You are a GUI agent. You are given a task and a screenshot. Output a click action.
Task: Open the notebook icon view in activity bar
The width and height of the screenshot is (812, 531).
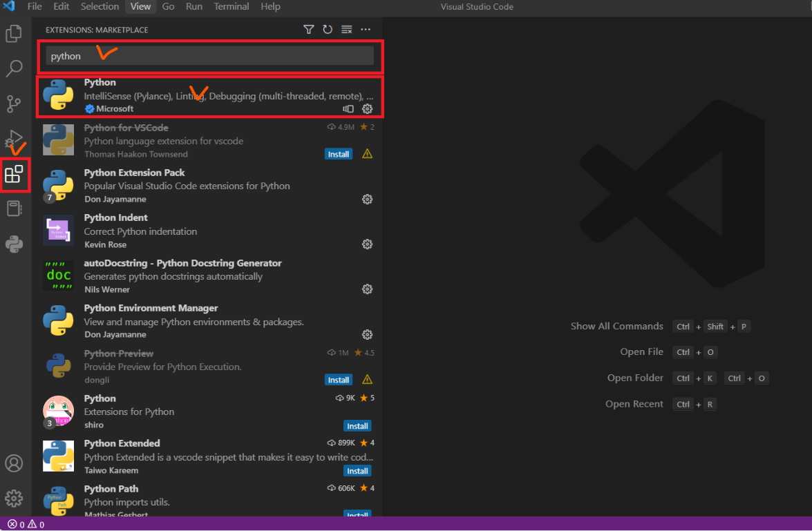click(14, 209)
